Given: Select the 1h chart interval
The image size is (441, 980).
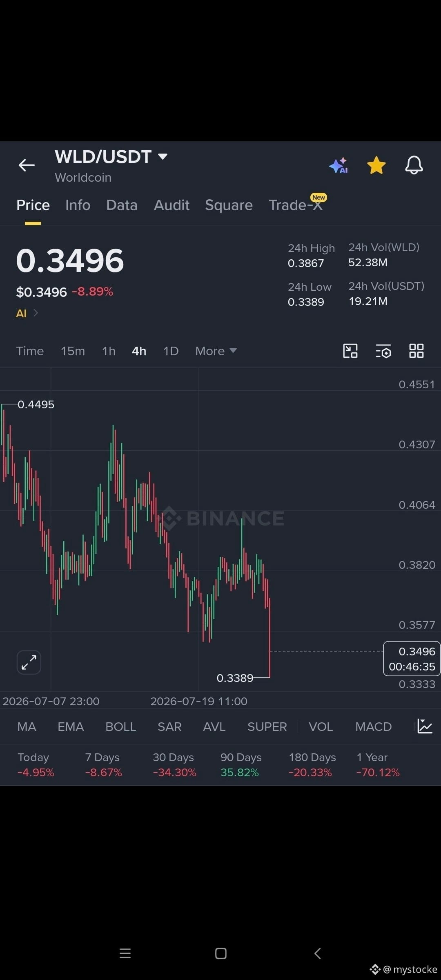Looking at the screenshot, I should pos(109,351).
